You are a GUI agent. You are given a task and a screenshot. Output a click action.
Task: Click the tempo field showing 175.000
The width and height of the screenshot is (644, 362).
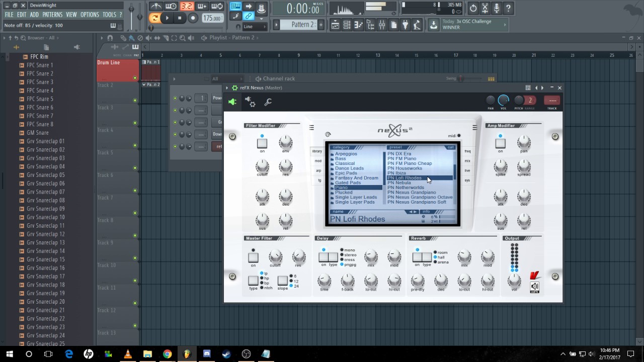click(x=212, y=18)
